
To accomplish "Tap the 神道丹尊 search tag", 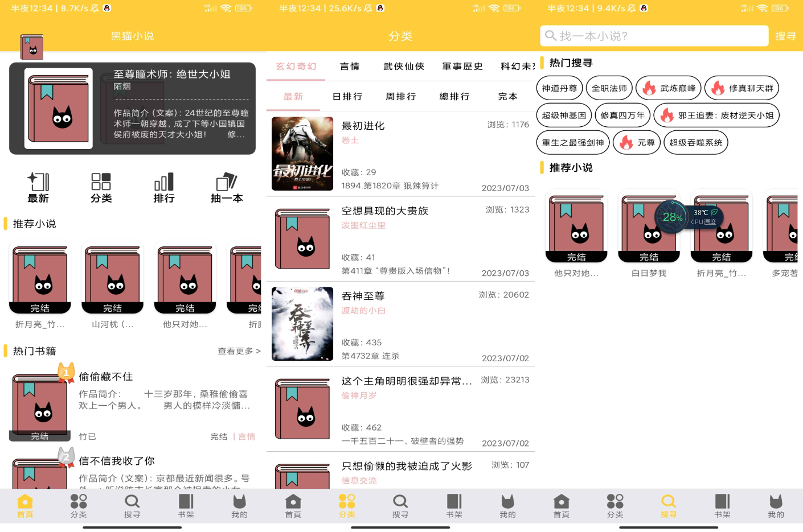I will (x=559, y=88).
